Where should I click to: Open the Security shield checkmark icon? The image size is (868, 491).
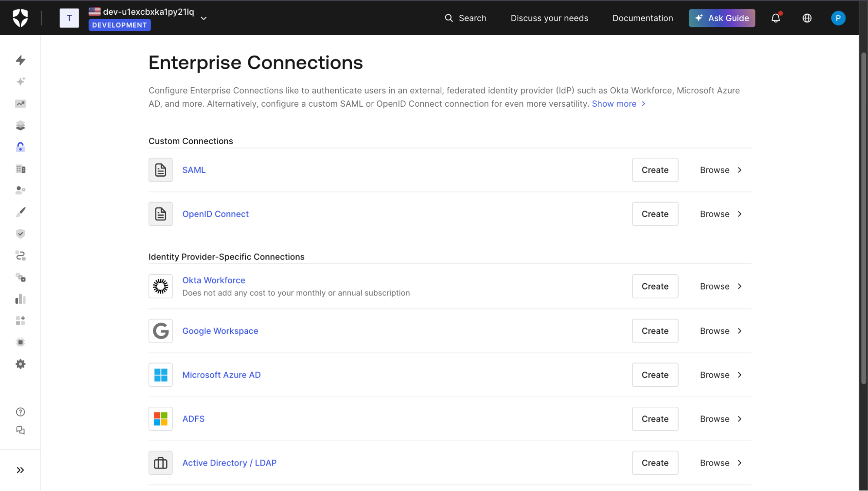point(20,234)
